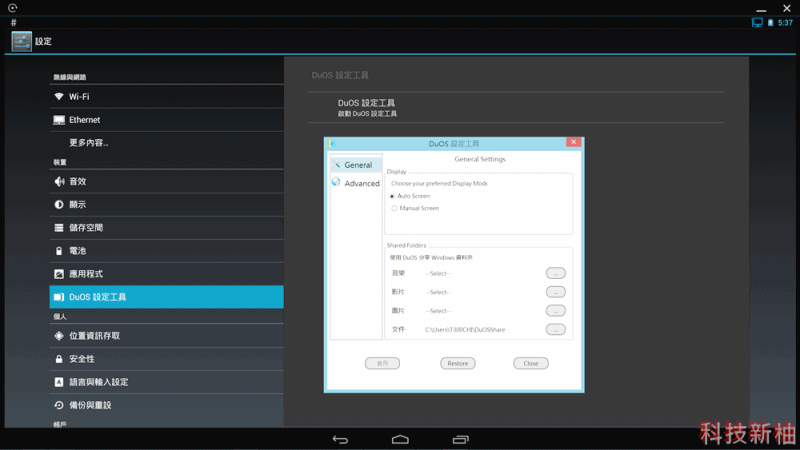Viewport: 800px width, 450px height.
Task: Browse folder for 影片 share
Action: tap(556, 292)
